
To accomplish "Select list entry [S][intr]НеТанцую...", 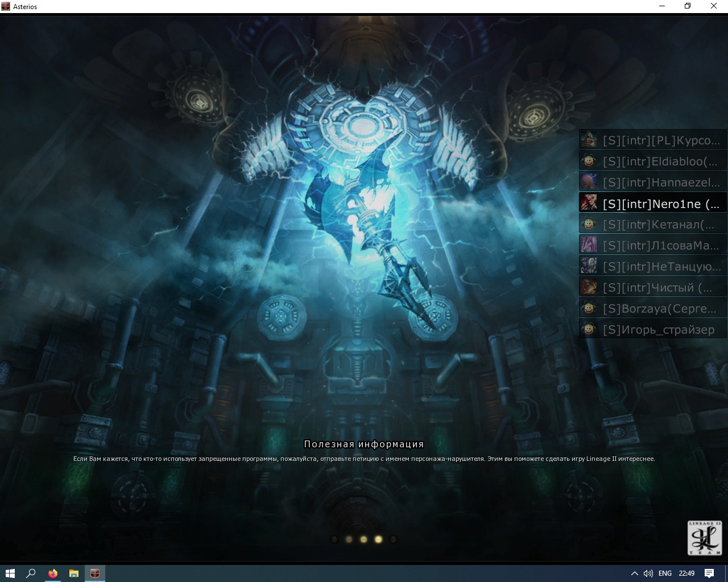I will 653,266.
